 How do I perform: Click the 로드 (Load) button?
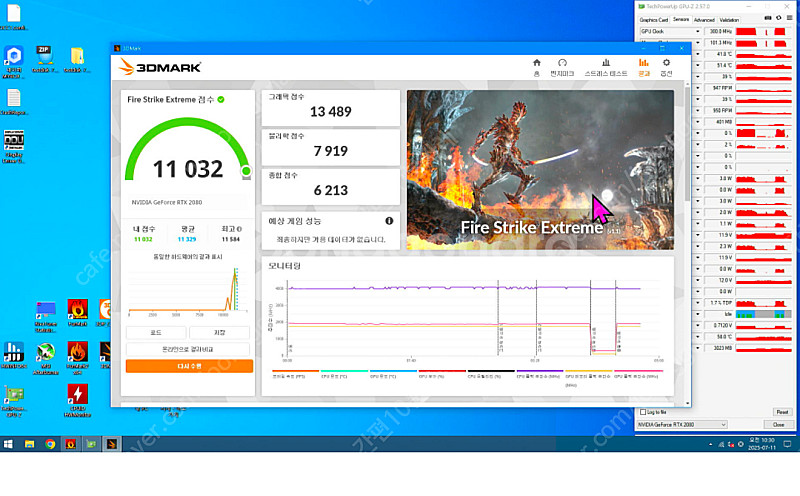pos(156,333)
